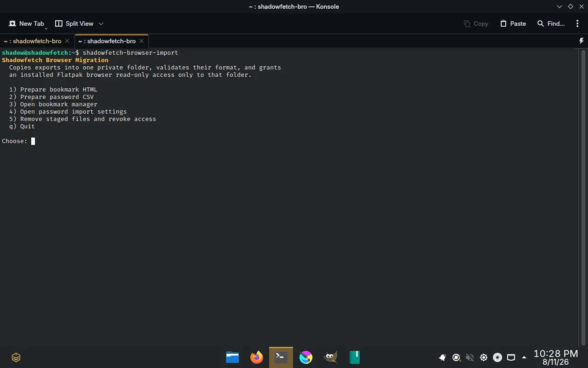
Task: Close the first shadowfetch-bro tab
Action: click(67, 41)
